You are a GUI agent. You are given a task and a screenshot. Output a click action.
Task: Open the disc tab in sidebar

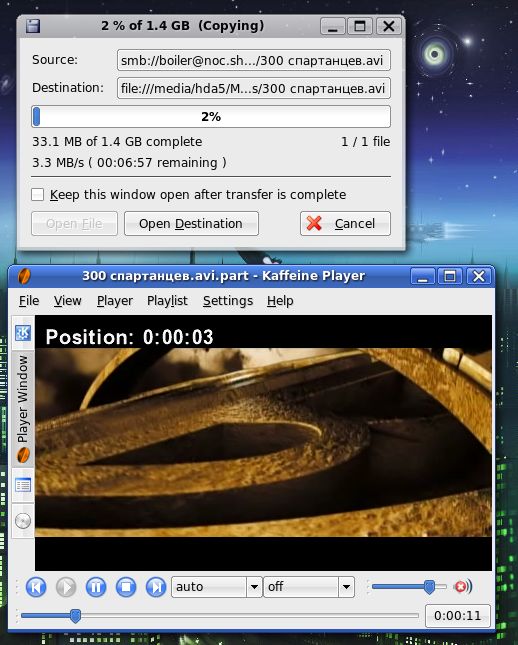tap(23, 521)
